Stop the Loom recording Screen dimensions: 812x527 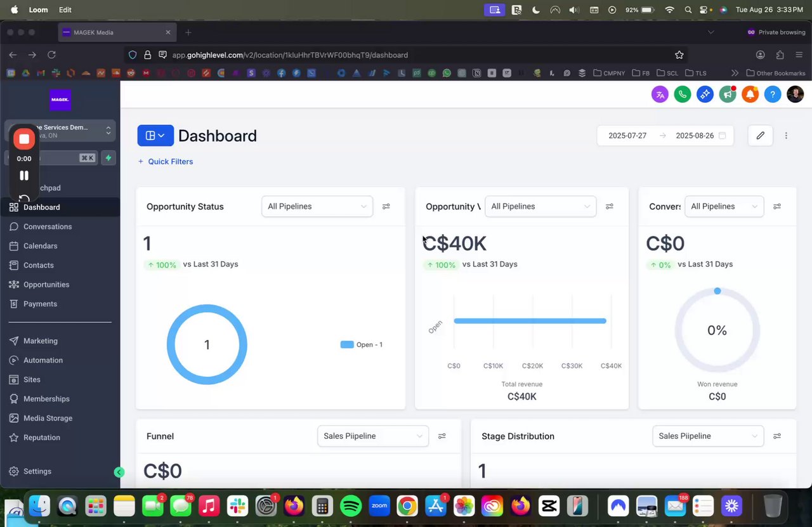pyautogui.click(x=24, y=139)
